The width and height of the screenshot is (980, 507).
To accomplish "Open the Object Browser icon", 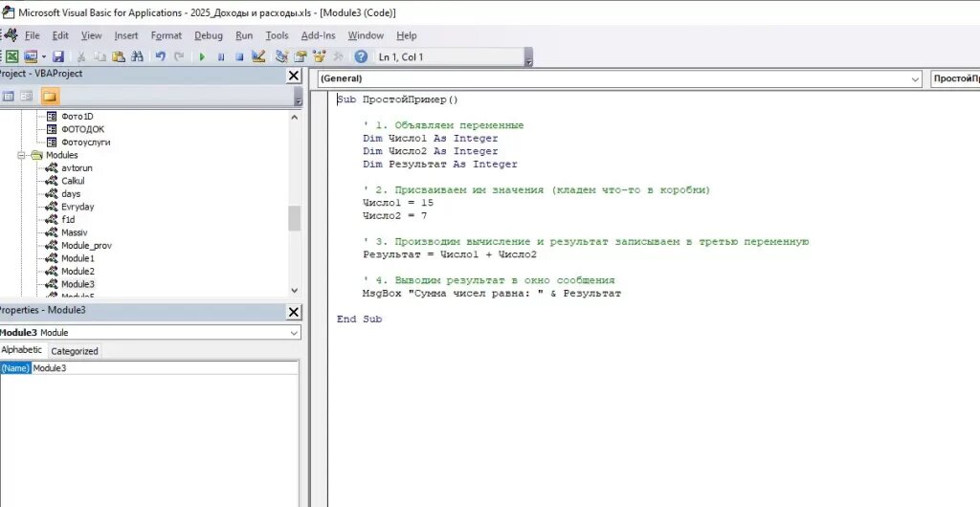I will (x=320, y=56).
